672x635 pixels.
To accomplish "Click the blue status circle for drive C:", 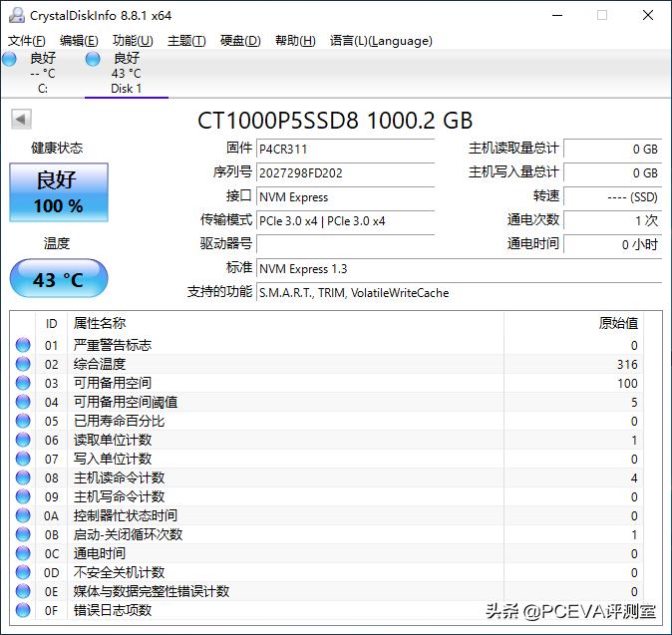I will [x=9, y=59].
